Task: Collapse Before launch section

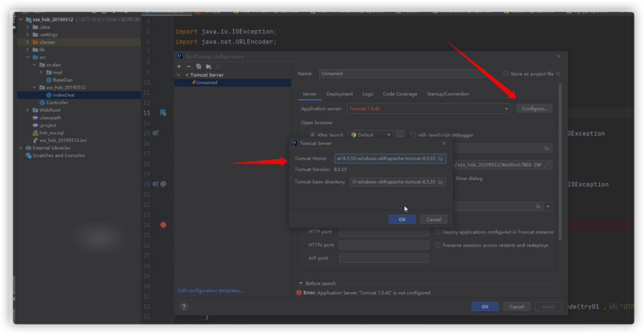Action: coord(301,283)
